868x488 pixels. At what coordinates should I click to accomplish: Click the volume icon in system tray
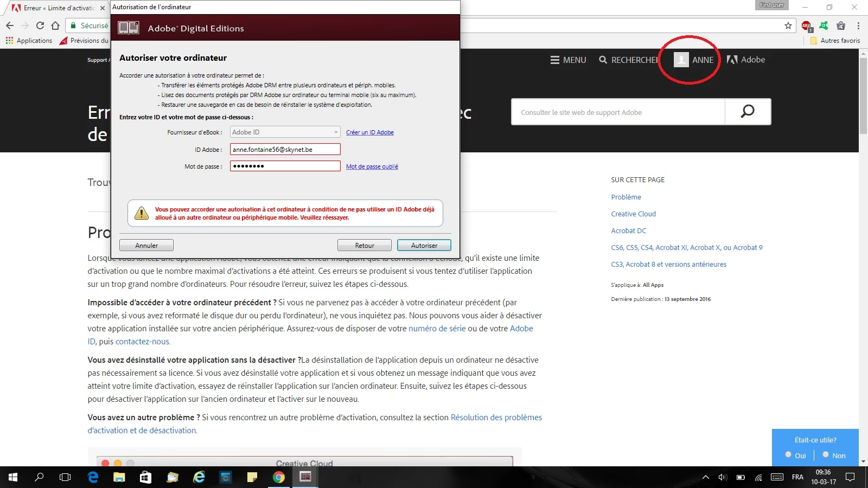[x=723, y=477]
